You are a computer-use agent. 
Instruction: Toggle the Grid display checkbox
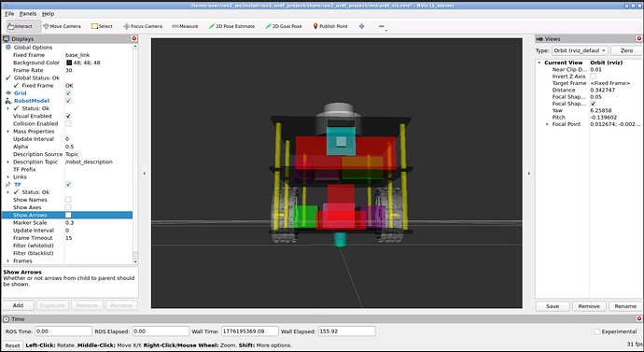click(x=68, y=93)
